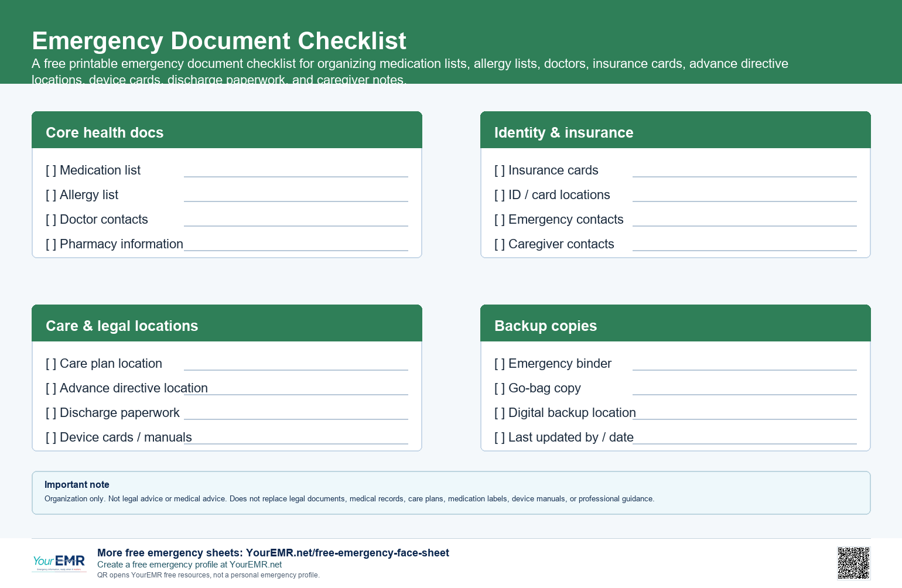Click the Emergency binder write-in line
The height and width of the screenshot is (588, 902).
coord(744,370)
